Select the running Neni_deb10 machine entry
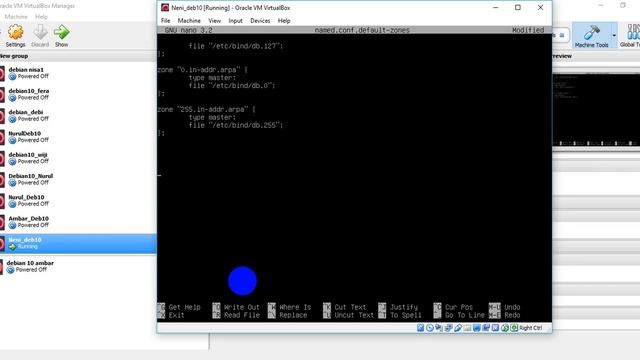 tap(78, 243)
